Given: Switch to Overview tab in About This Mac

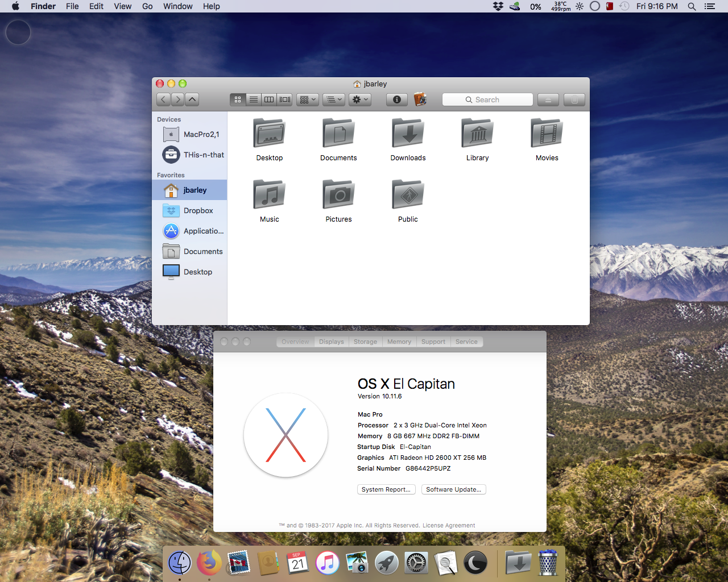Looking at the screenshot, I should [295, 342].
